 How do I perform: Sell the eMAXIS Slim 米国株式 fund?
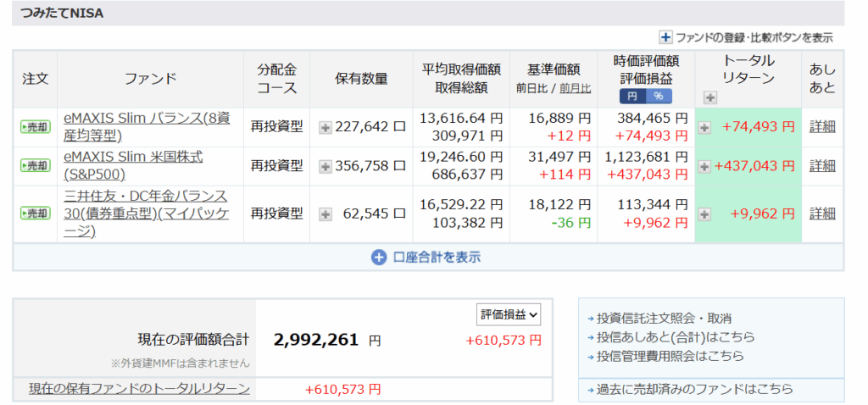tap(35, 165)
